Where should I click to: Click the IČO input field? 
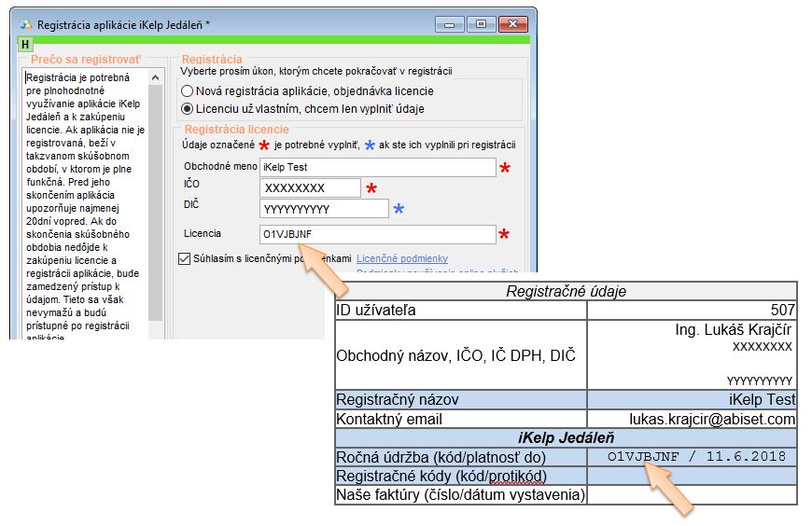[x=310, y=188]
